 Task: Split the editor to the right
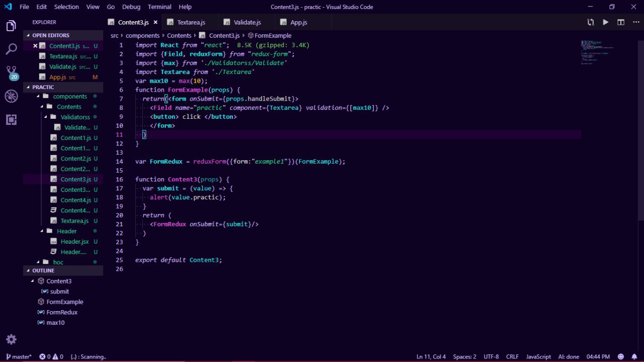(x=621, y=22)
